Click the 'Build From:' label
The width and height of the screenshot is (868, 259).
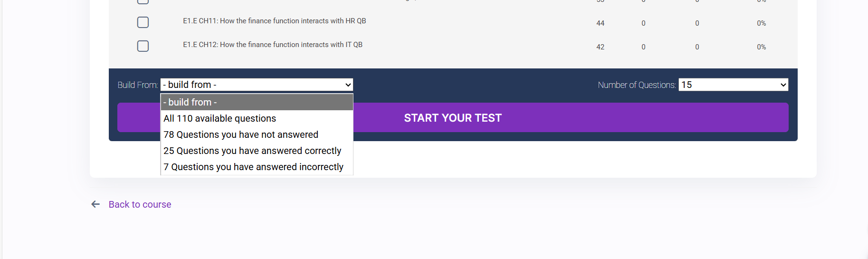(x=137, y=85)
